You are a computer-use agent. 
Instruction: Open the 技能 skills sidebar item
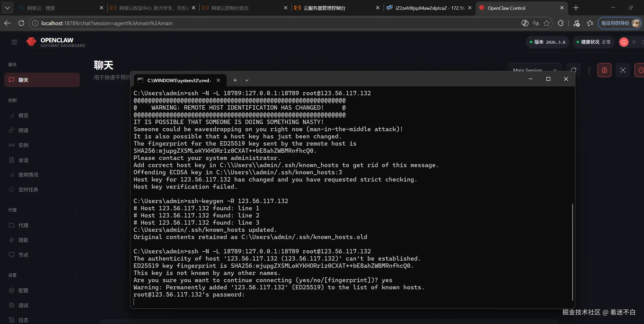(x=23, y=240)
